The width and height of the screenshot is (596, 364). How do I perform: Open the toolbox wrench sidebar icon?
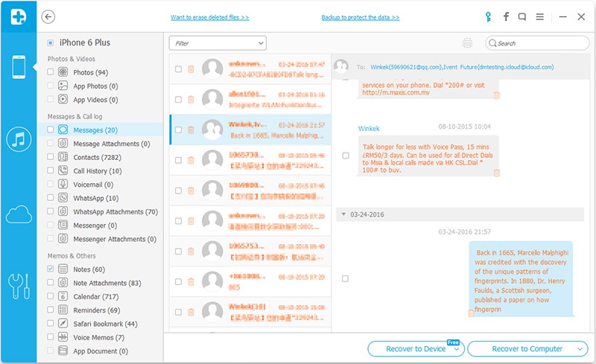click(19, 286)
